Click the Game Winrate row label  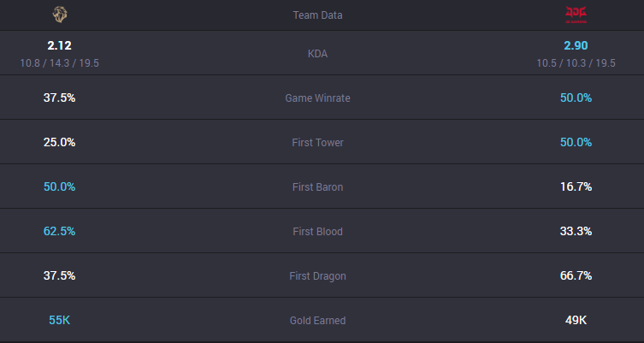[x=317, y=98]
